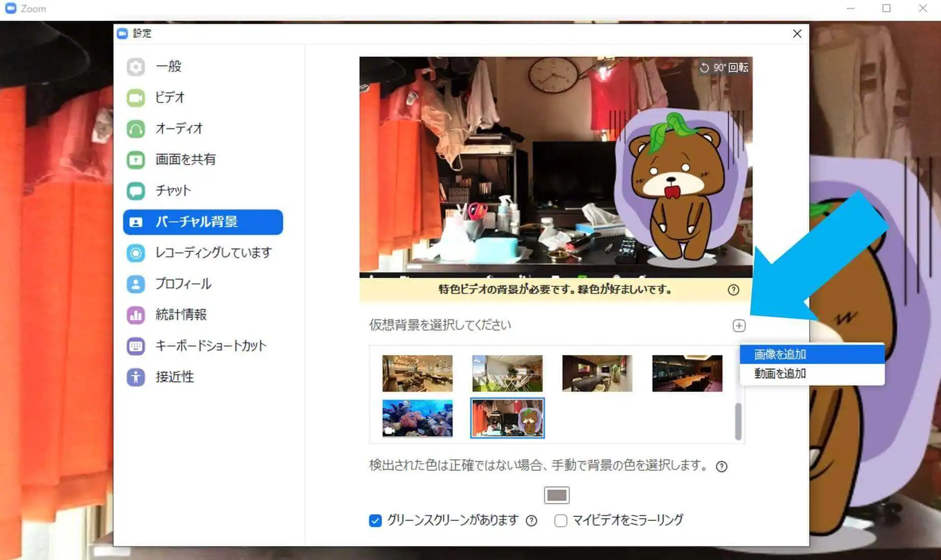Open the プロフィール person icon

click(136, 284)
